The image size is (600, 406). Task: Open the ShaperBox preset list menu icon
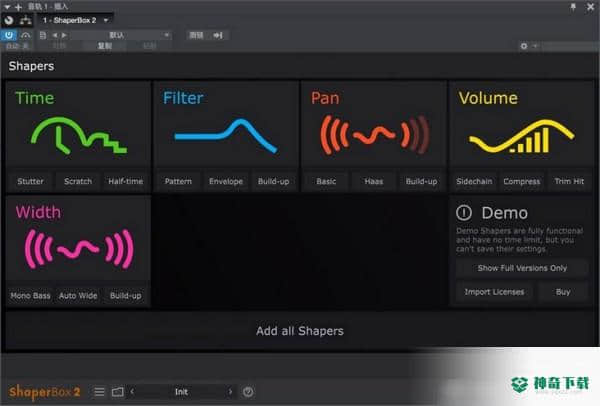(99, 391)
